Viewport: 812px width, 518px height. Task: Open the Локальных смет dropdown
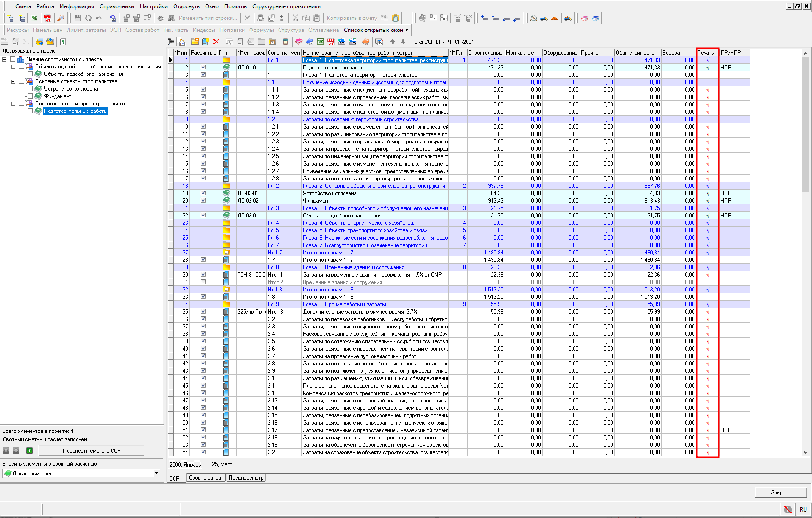tap(156, 473)
